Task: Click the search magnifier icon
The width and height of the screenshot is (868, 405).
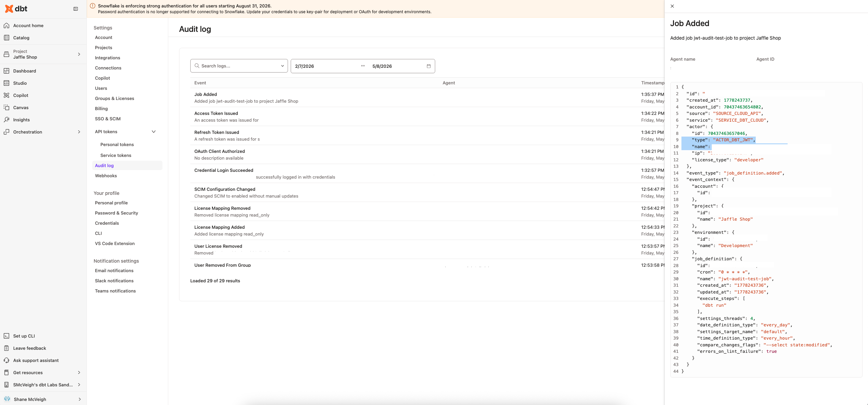Action: point(197,66)
